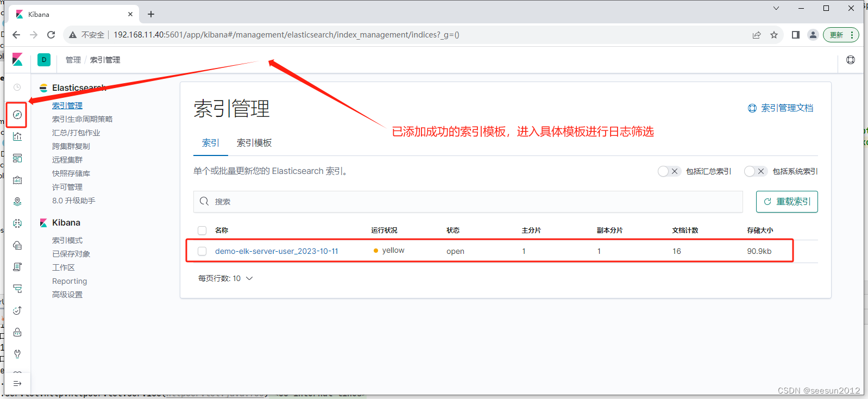This screenshot has width=868, height=399.
Task: Switch to 索引模板 tab
Action: click(254, 143)
